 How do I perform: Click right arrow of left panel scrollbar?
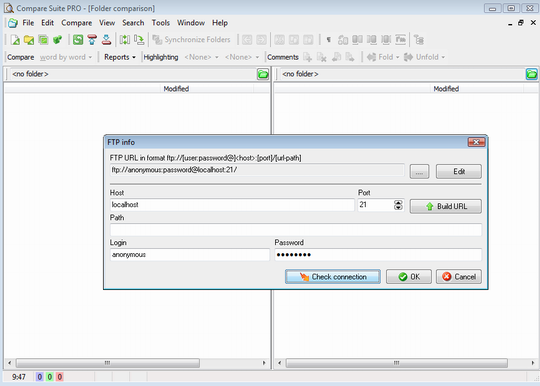point(264,363)
